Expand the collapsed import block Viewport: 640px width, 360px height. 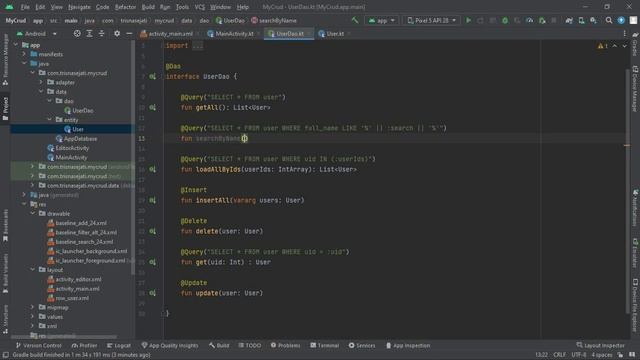coord(197,46)
